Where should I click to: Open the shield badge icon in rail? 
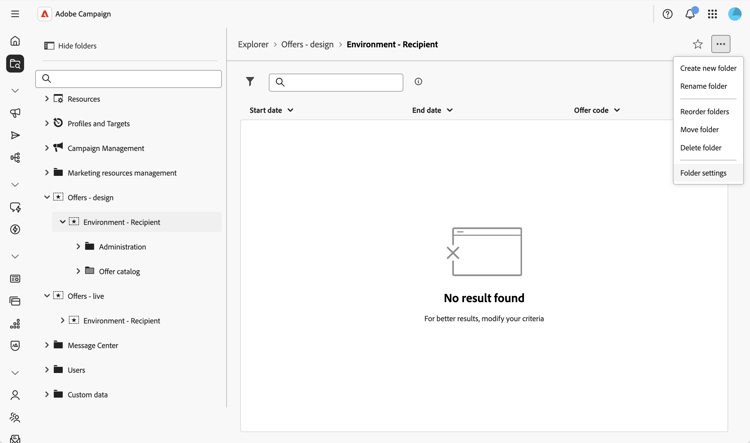pos(15,346)
